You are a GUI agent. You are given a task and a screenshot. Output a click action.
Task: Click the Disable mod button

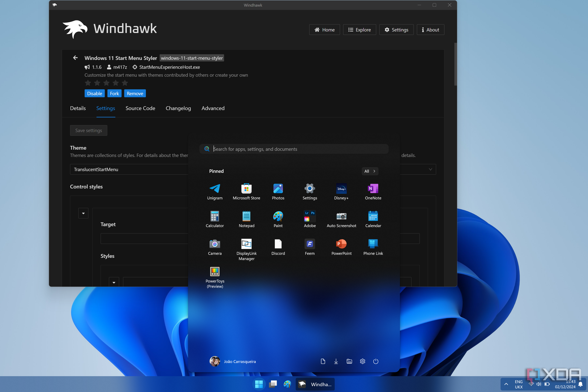pos(94,93)
